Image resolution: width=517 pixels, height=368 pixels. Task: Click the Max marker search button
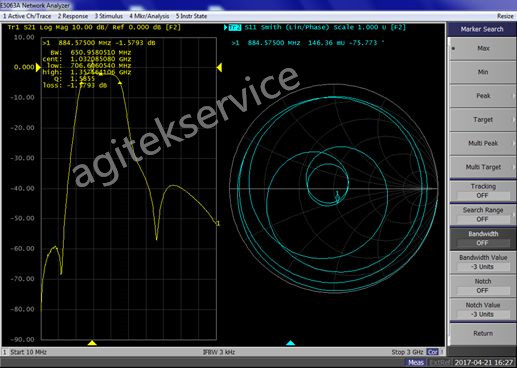click(x=483, y=49)
